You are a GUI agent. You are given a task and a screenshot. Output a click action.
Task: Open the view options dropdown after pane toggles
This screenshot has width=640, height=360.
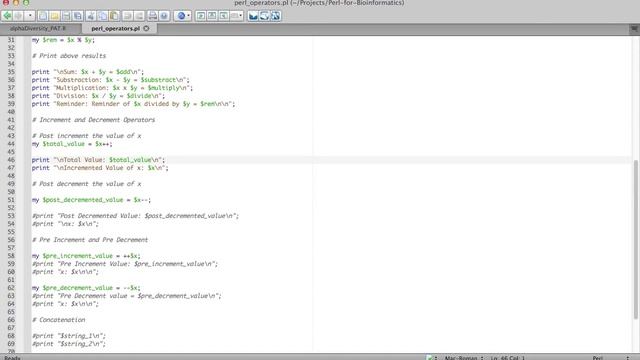point(236,16)
